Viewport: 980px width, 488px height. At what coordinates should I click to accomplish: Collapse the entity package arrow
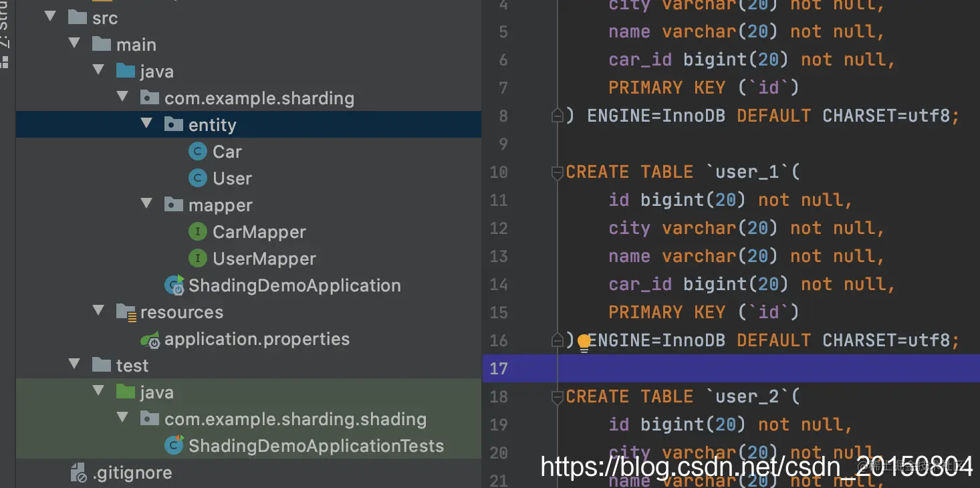pos(147,124)
